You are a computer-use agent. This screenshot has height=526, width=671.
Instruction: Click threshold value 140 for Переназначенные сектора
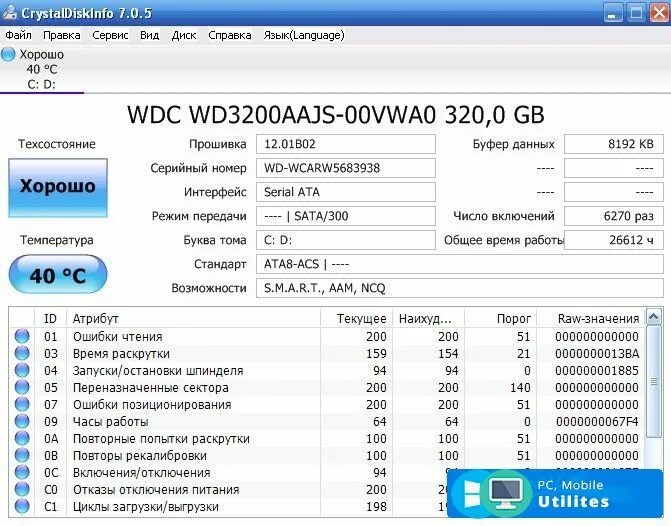520,388
